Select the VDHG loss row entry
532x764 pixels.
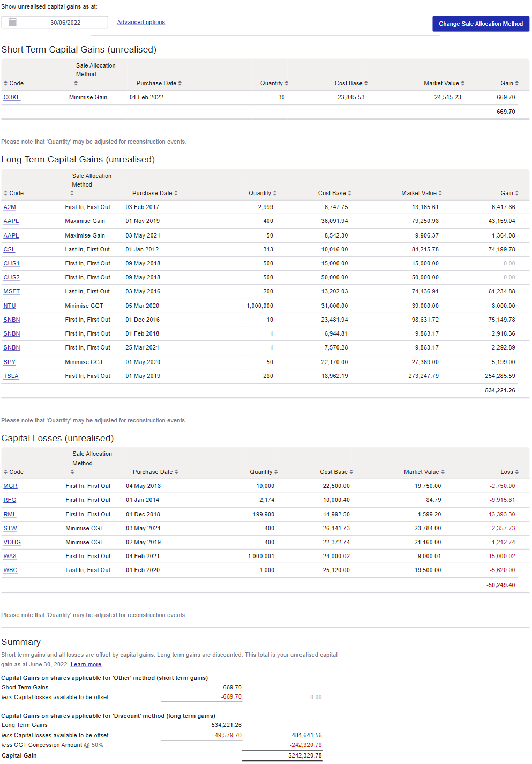[12, 542]
